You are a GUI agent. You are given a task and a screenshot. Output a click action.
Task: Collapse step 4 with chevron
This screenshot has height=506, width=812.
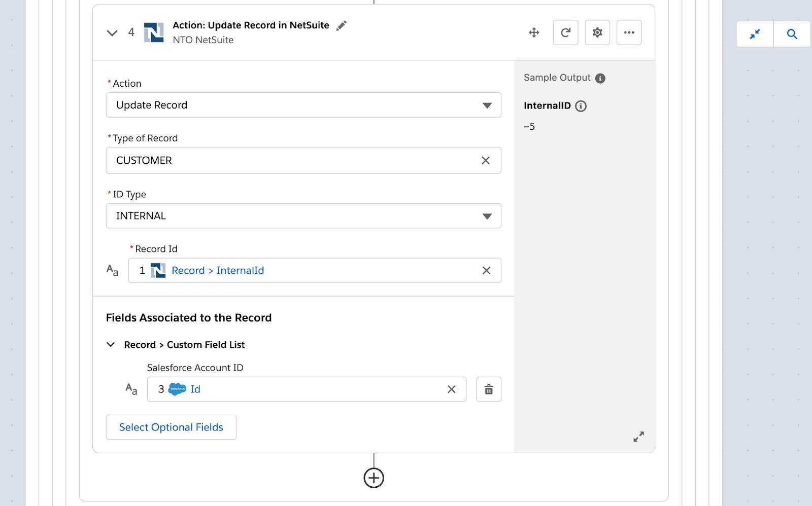(112, 33)
